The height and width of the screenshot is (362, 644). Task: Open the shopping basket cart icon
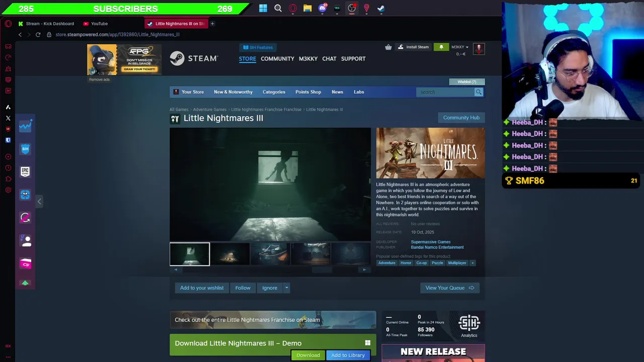pos(388,47)
